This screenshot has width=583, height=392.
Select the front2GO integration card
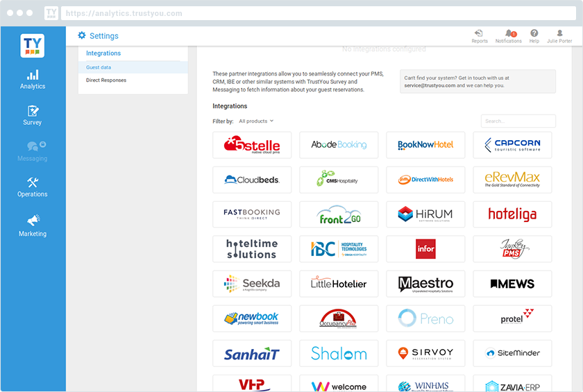point(339,214)
